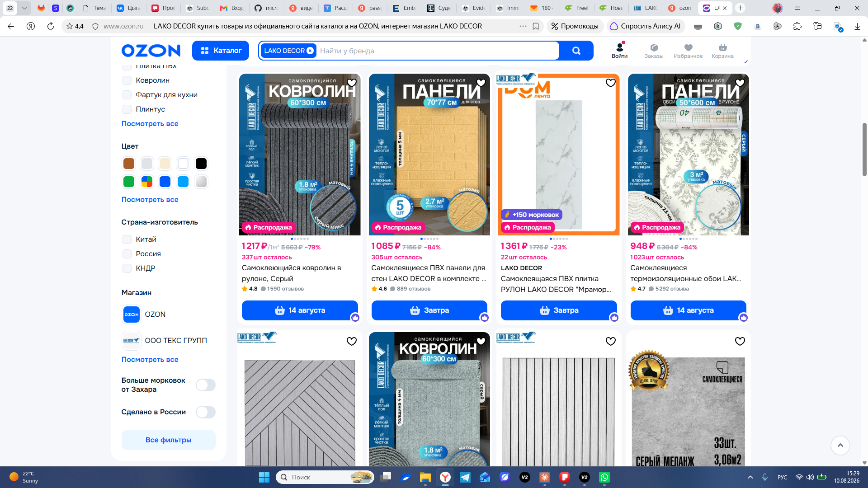Expand all stores with Посмотреть все
868x488 pixels.
tap(150, 360)
